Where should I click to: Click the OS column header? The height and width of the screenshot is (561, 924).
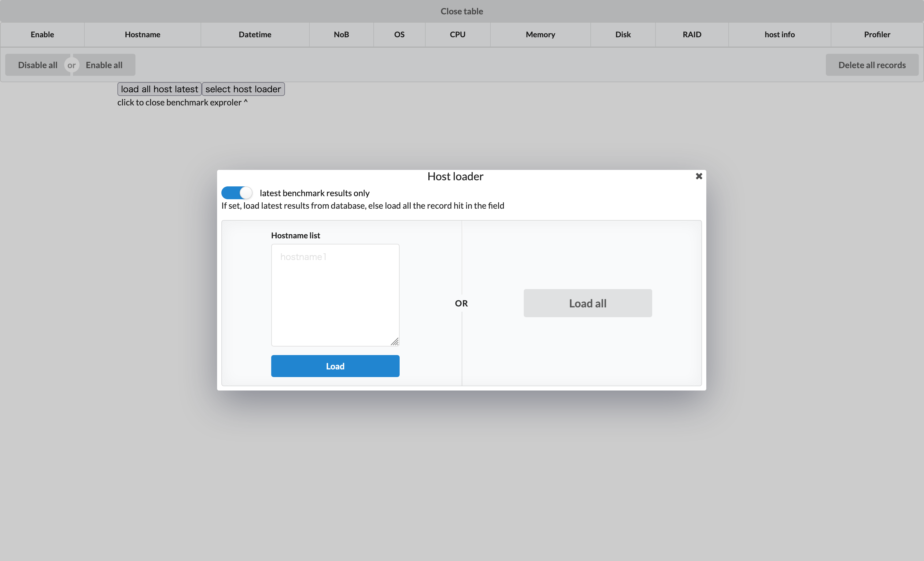coord(399,35)
